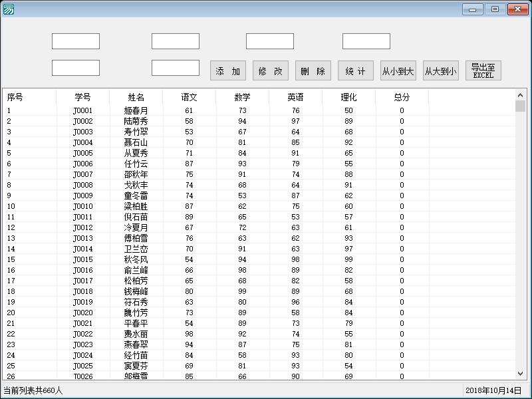The image size is (532, 399).
Task: Click the 数学 column header
Action: click(x=242, y=97)
